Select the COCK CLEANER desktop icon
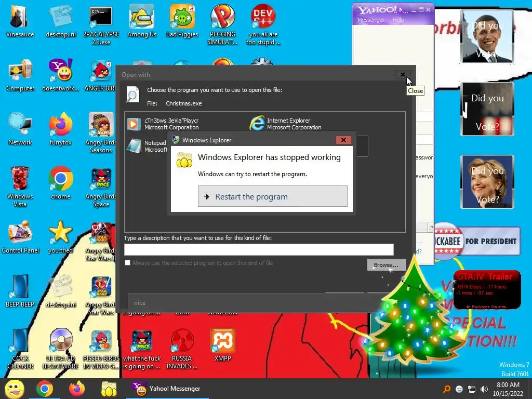The image size is (532, 399). click(20, 349)
